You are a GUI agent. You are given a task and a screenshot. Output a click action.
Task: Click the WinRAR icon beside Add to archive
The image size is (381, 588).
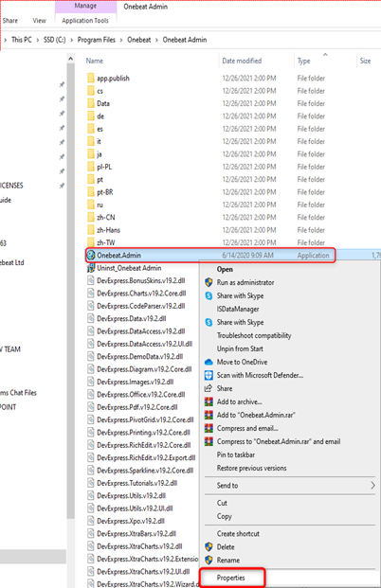coord(209,402)
